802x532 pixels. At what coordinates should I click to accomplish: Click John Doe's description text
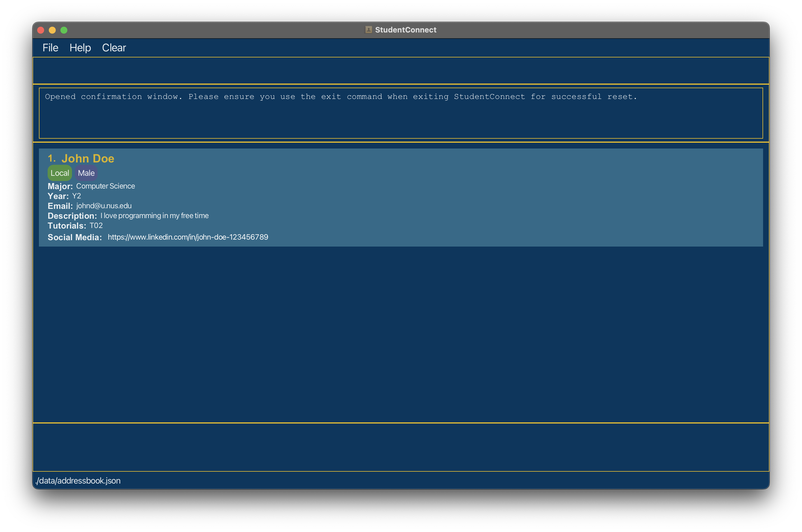(154, 216)
